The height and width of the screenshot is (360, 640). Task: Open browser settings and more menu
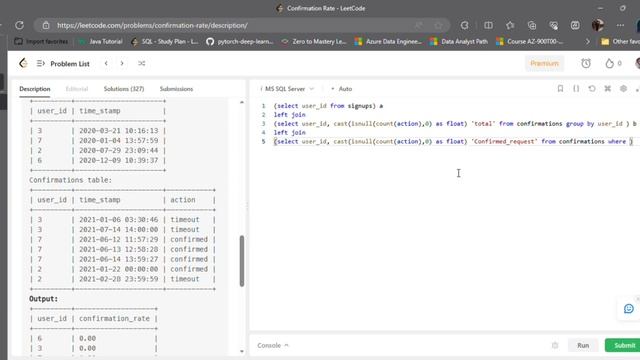click(620, 25)
